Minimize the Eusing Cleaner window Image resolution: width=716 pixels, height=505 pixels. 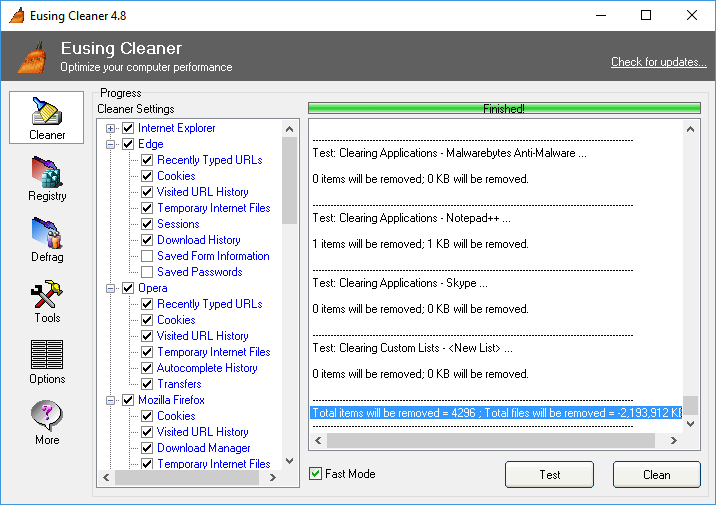coord(601,16)
